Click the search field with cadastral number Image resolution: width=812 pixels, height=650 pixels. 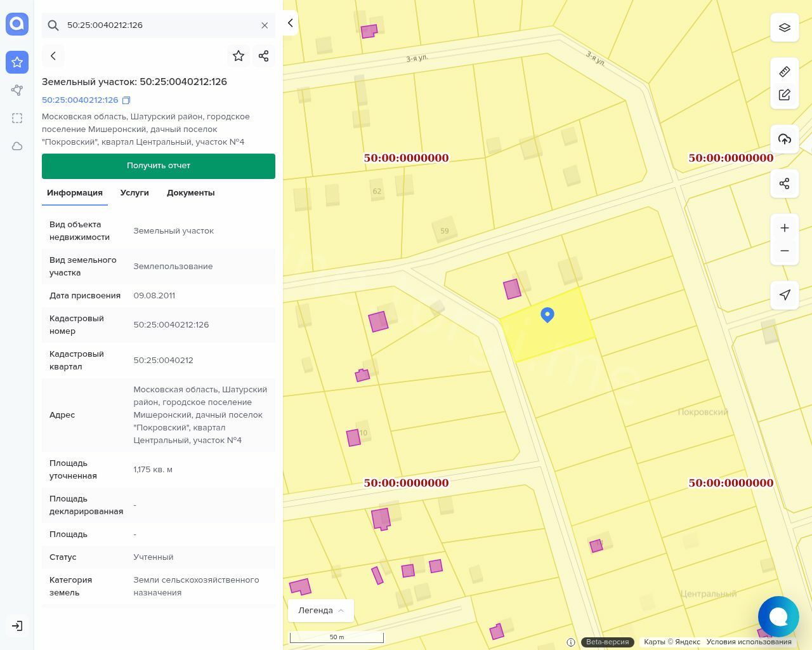[x=159, y=25]
